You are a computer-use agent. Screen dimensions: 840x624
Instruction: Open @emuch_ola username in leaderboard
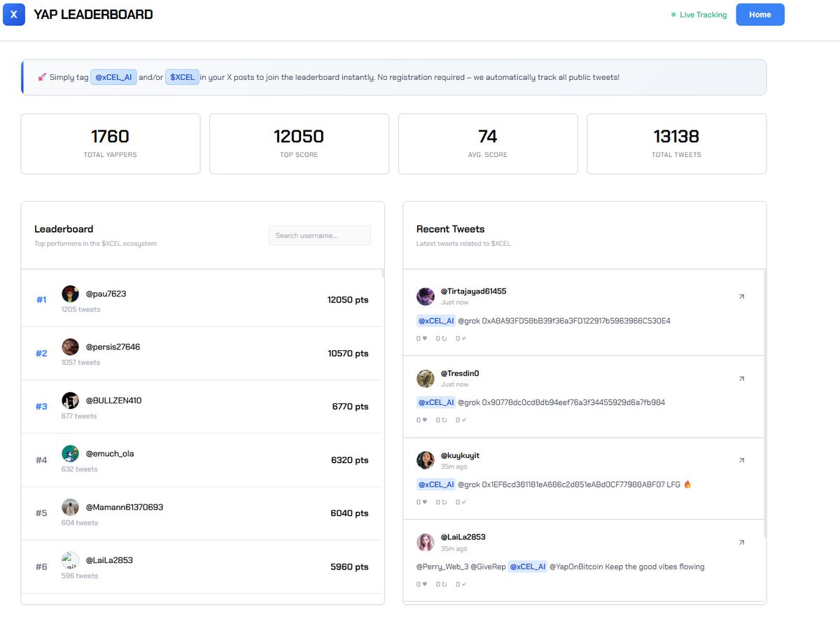point(110,454)
